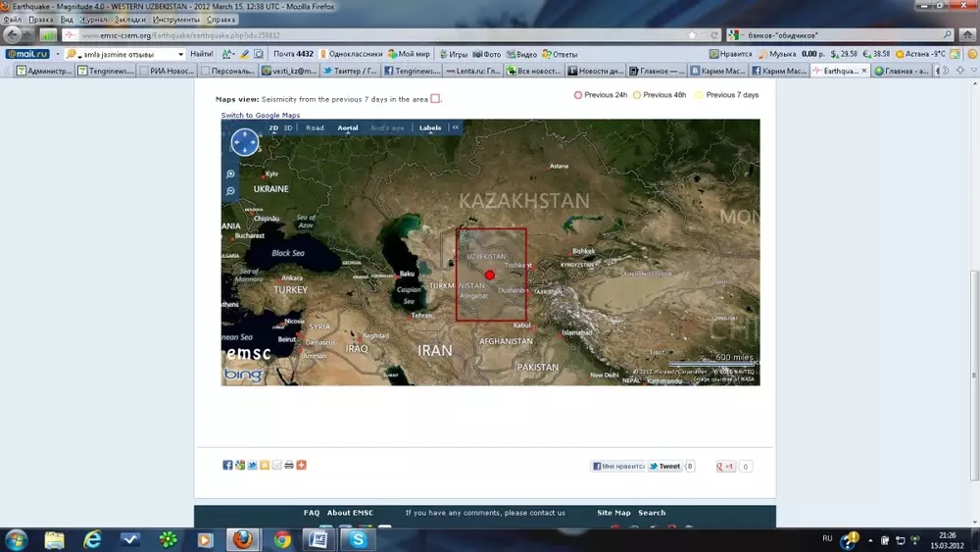This screenshot has width=980, height=552.
Task: Click the map pan compass control
Action: [244, 143]
